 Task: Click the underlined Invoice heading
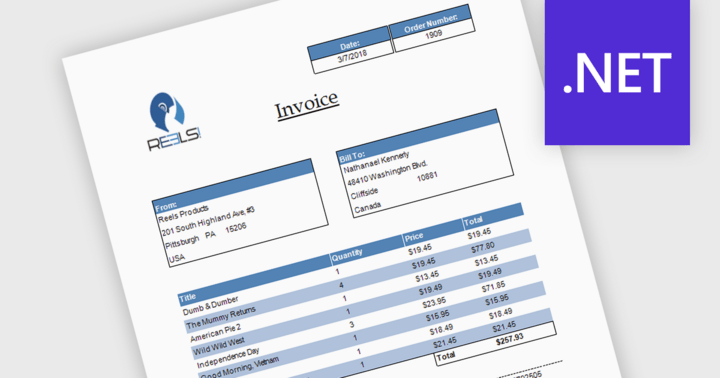306,107
